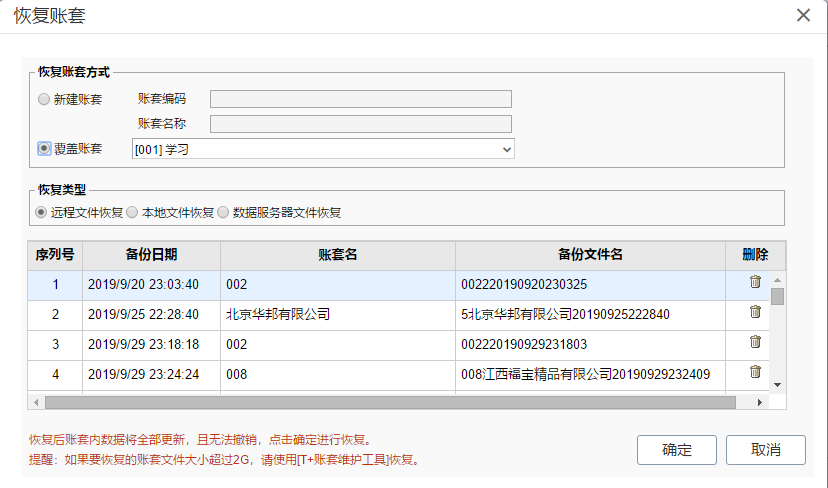Delete backup row 1 via trash icon
Image resolution: width=828 pixels, height=488 pixels.
click(x=755, y=283)
